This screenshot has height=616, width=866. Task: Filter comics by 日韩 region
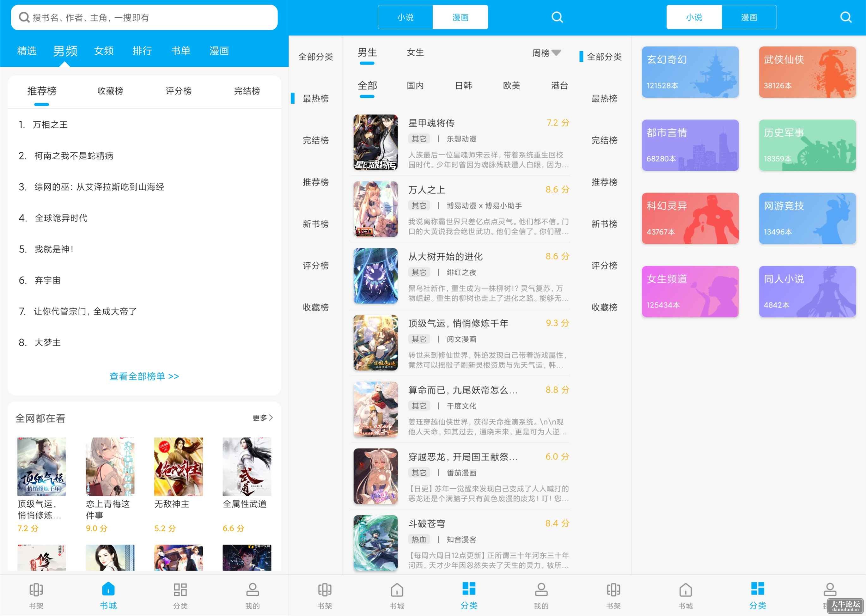[x=463, y=85]
